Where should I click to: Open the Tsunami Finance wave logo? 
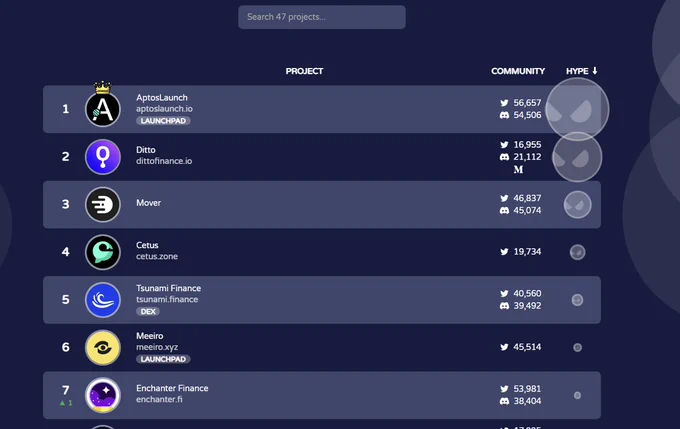103,300
